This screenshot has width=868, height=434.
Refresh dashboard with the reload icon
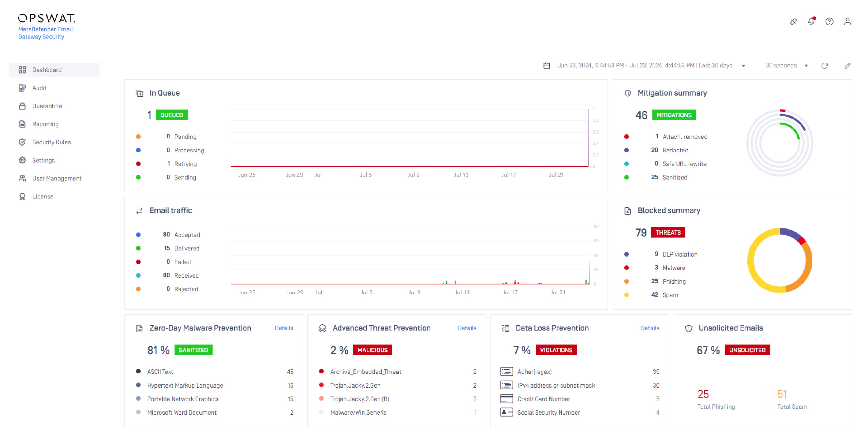coord(824,66)
